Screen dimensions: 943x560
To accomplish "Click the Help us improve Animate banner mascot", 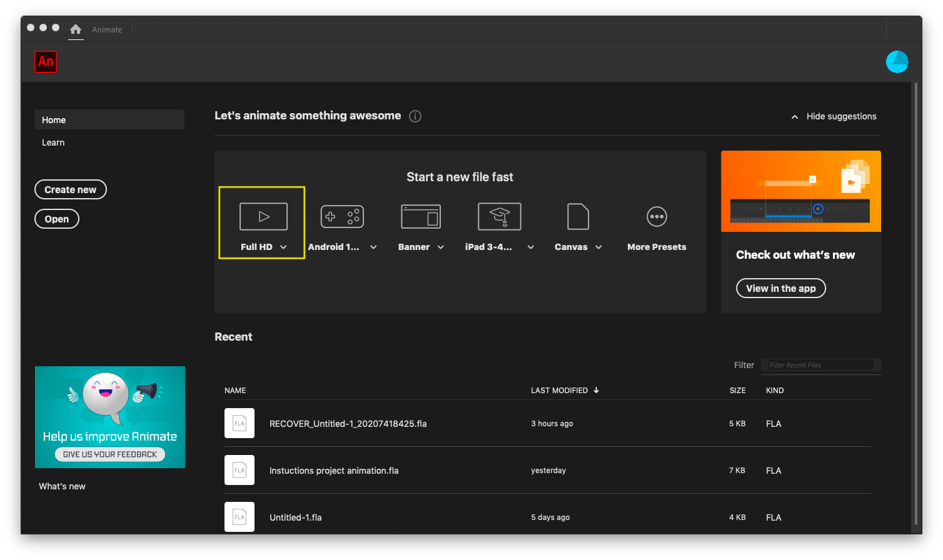I will coord(106,396).
